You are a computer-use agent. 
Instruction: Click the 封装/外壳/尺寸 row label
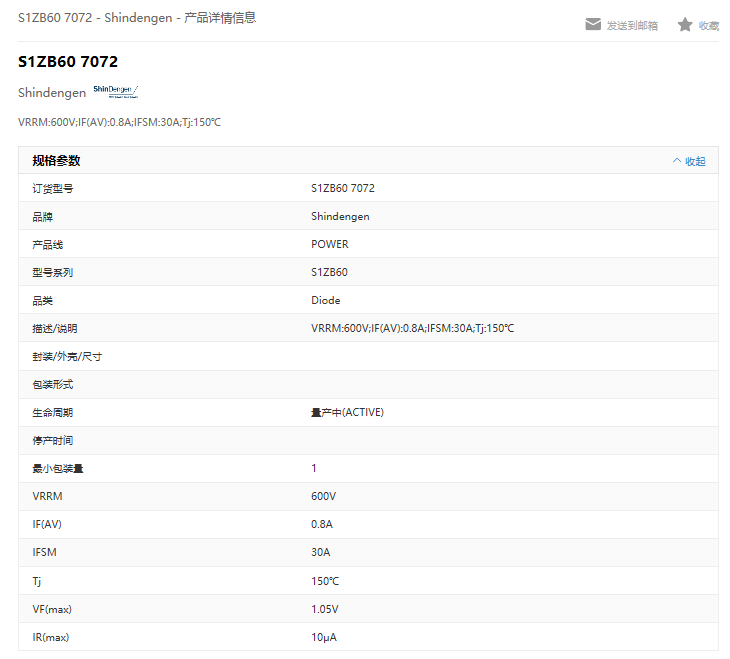[x=67, y=356]
